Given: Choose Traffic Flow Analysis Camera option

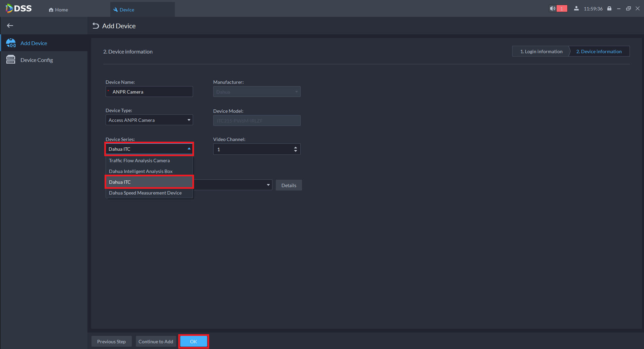Looking at the screenshot, I should click(149, 161).
